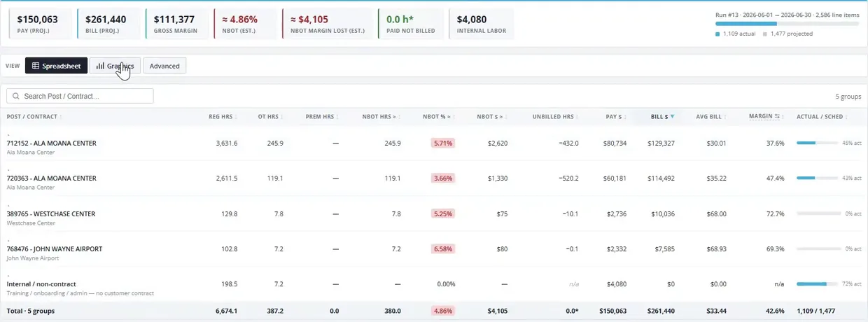The image size is (868, 322).
Task: Click the Run #13 progress bar
Action: [x=787, y=23]
